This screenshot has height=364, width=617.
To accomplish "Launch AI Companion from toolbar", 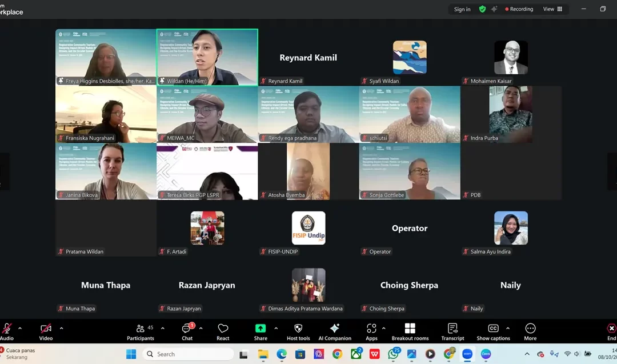I will pyautogui.click(x=335, y=331).
